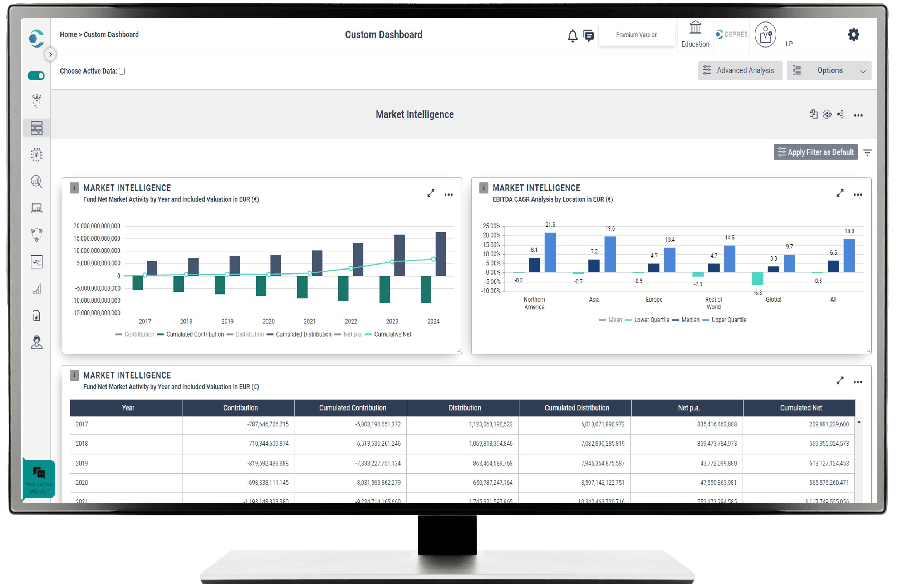Screen dimensions: 898x588
Task: Switch off the teal sidebar toggle
Action: point(36,76)
